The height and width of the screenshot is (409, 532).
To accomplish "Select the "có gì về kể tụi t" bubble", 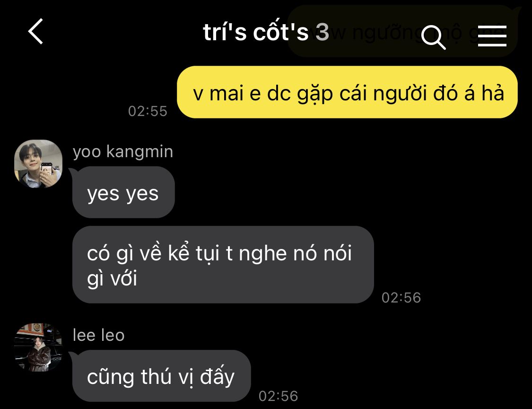I will point(223,265).
